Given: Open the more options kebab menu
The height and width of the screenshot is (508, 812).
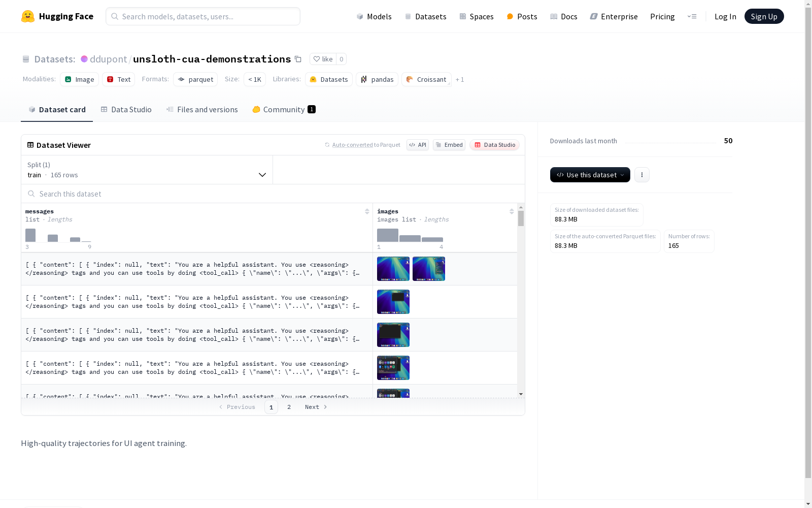Looking at the screenshot, I should (642, 175).
